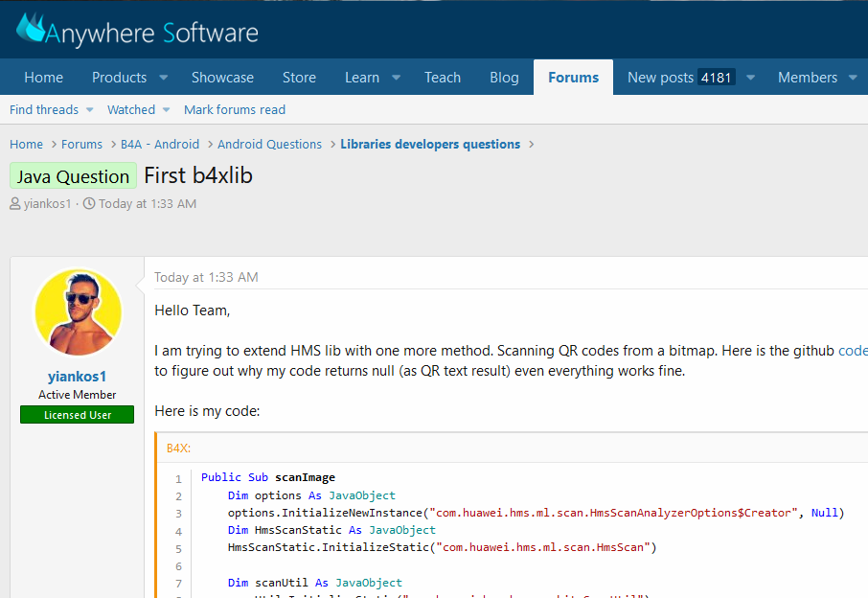This screenshot has height=598, width=868.
Task: Expand the New posts dropdown arrow
Action: [x=751, y=78]
